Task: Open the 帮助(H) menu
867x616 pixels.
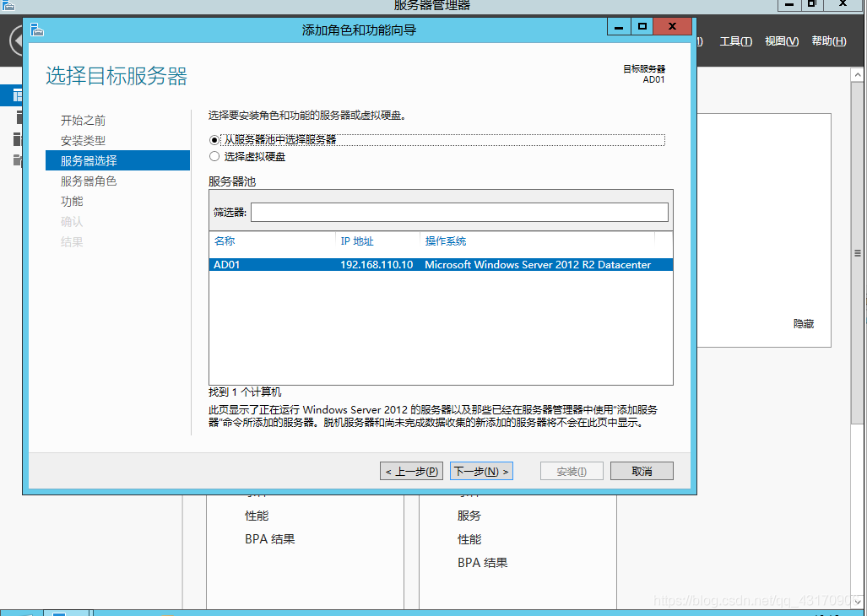Action: click(828, 41)
